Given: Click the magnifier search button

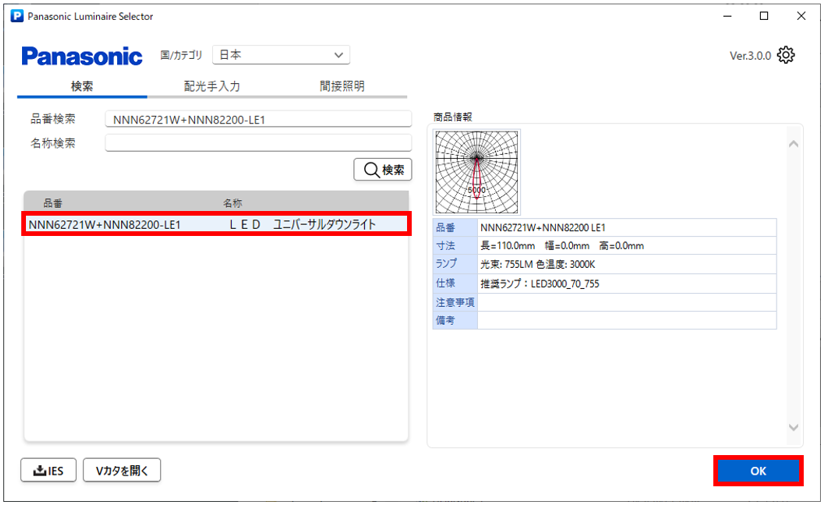Looking at the screenshot, I should 383,170.
